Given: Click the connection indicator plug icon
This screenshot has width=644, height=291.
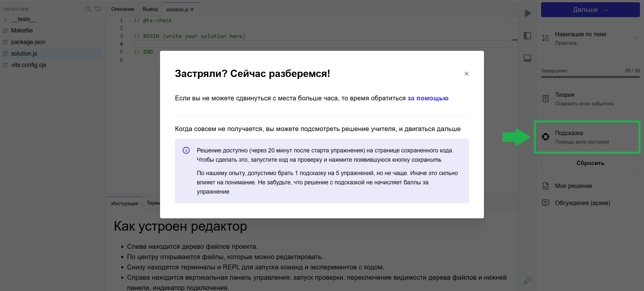Looking at the screenshot, I should pyautogui.click(x=527, y=281).
